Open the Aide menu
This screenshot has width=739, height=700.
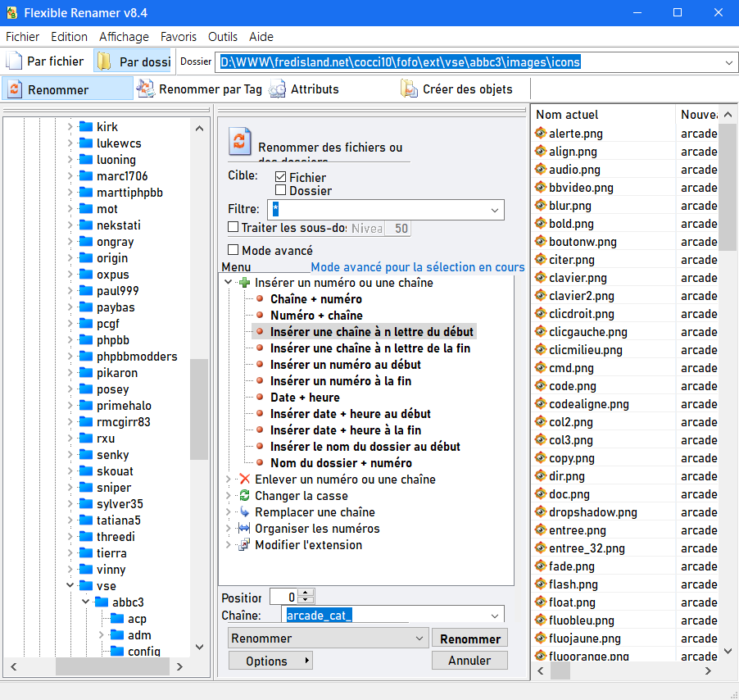pyautogui.click(x=261, y=37)
